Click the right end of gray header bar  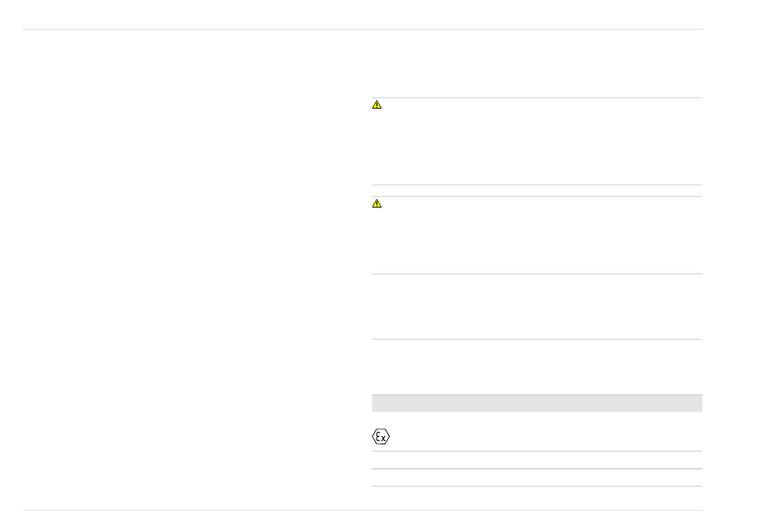(694, 403)
